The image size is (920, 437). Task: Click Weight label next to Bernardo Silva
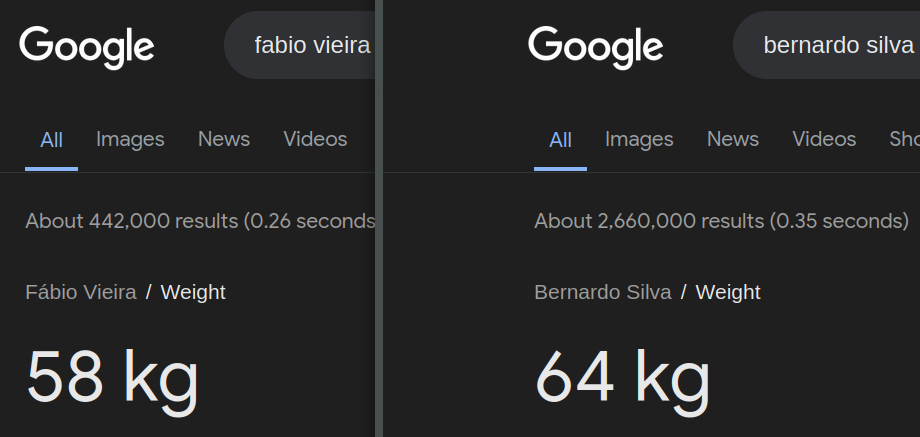point(728,292)
